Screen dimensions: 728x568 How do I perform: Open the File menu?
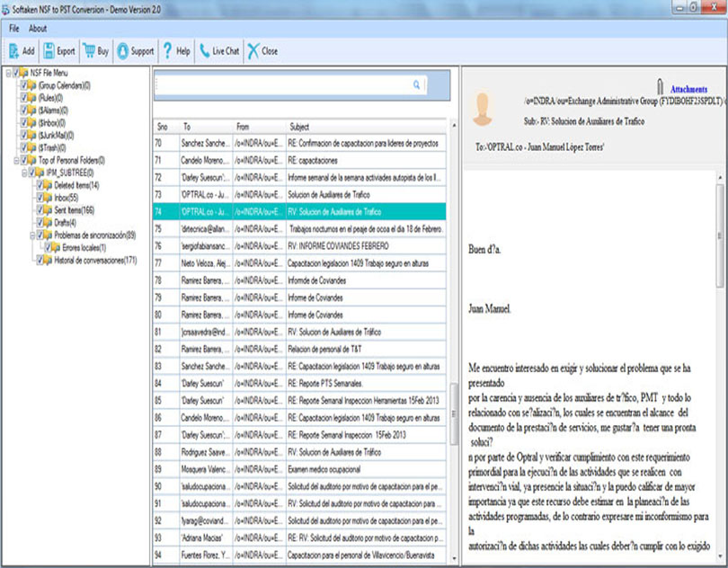(13, 29)
